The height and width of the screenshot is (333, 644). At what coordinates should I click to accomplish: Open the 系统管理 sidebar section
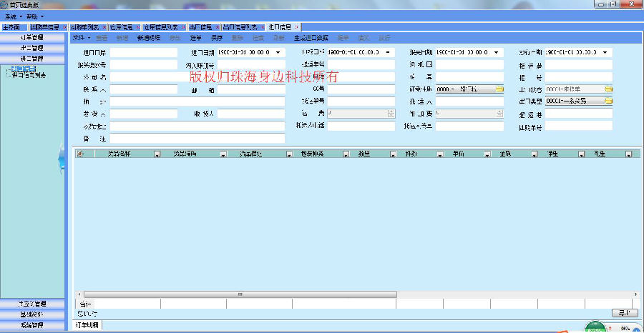point(32,325)
